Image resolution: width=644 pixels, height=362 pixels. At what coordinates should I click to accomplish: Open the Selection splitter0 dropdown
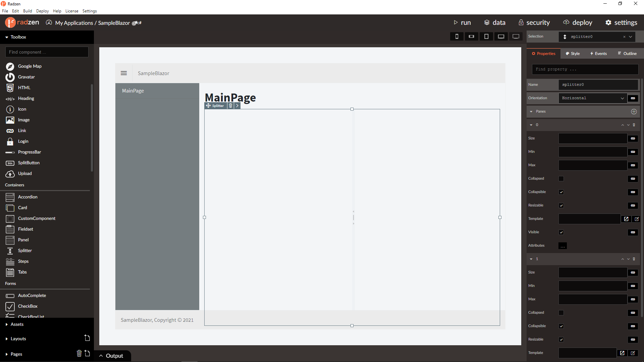(x=631, y=37)
